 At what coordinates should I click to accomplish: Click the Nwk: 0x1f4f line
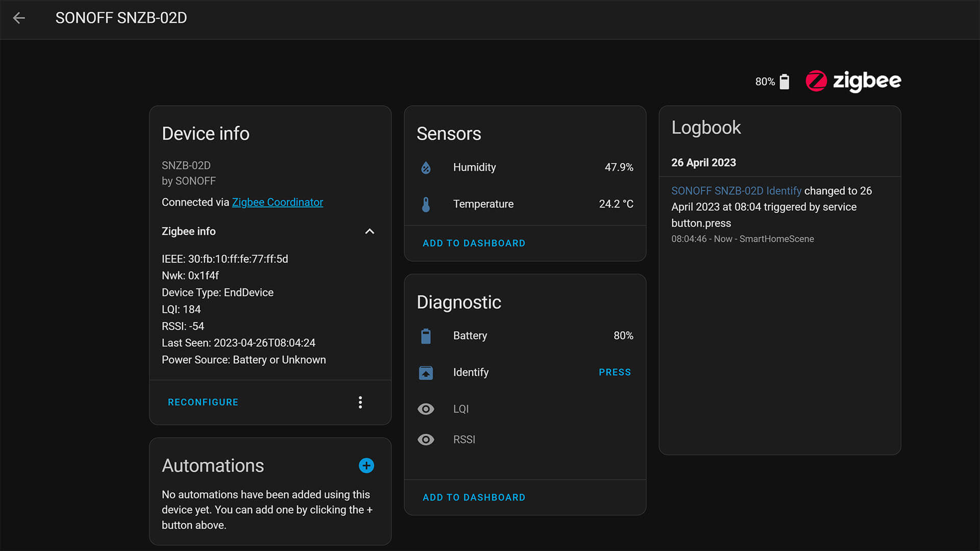[190, 276]
